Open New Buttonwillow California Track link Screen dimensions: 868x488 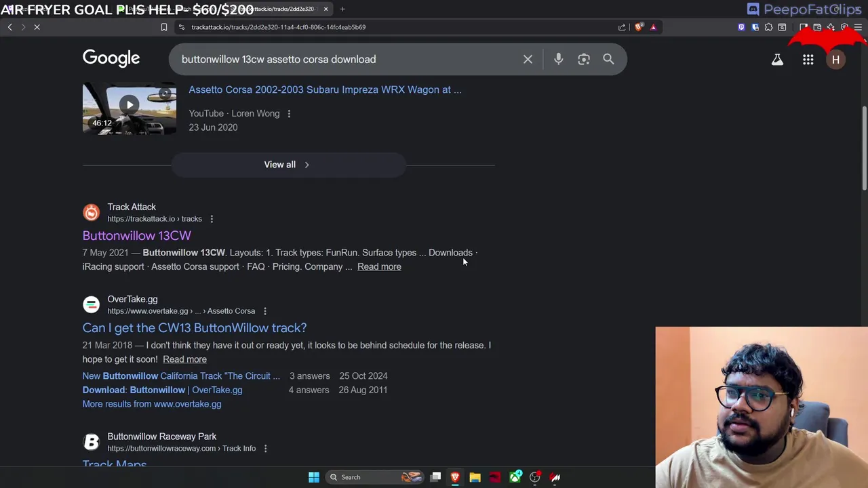click(x=181, y=375)
